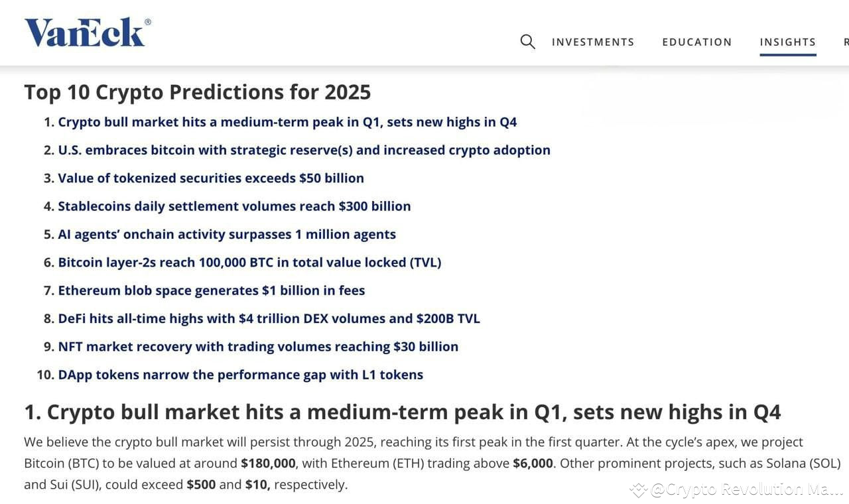Open the DeFi all-time highs prediction
The width and height of the screenshot is (849, 504).
tap(269, 318)
